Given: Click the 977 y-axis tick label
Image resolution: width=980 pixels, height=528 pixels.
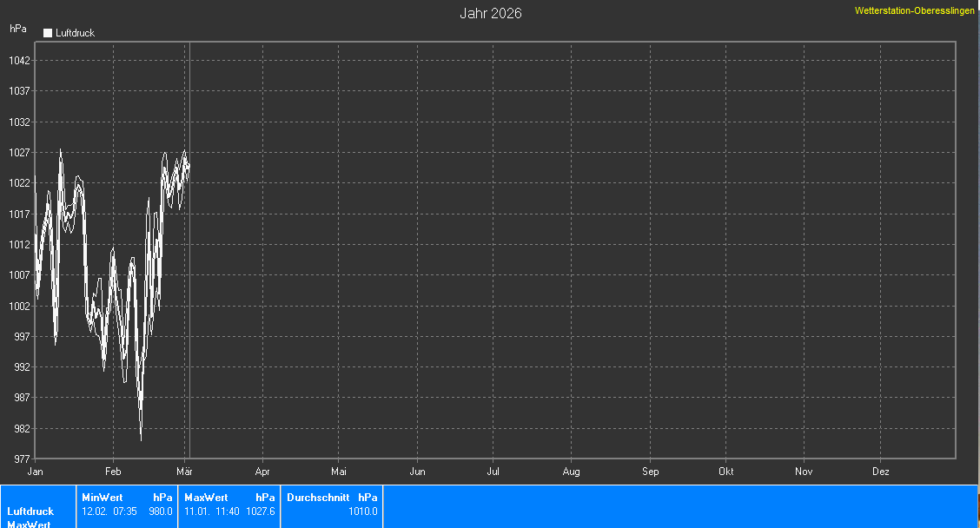Looking at the screenshot, I should (21, 459).
